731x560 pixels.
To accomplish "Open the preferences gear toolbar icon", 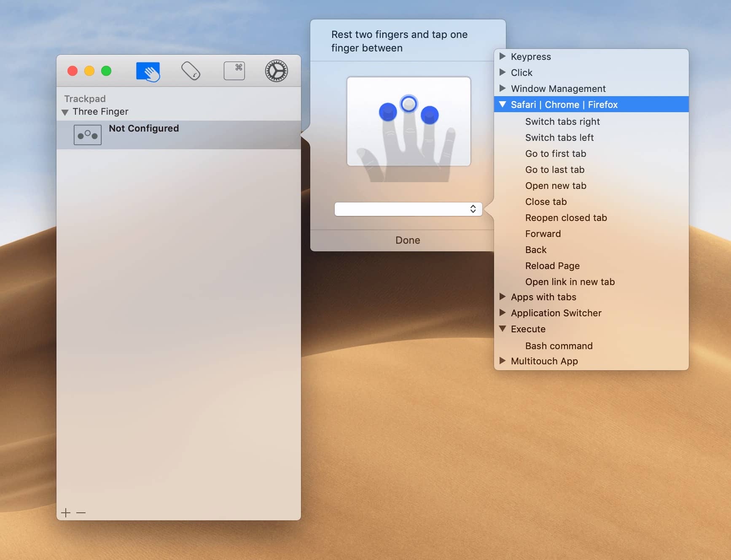I will coord(277,71).
